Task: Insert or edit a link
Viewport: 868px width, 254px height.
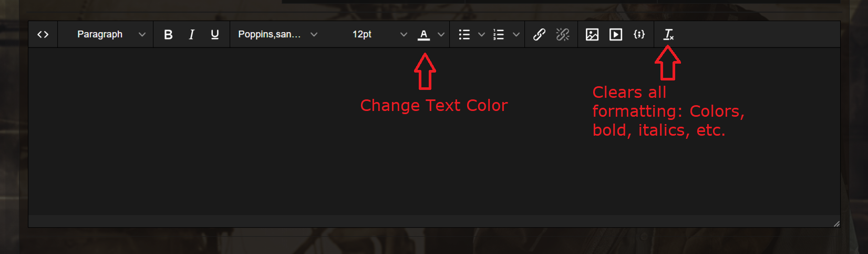Action: tap(539, 35)
